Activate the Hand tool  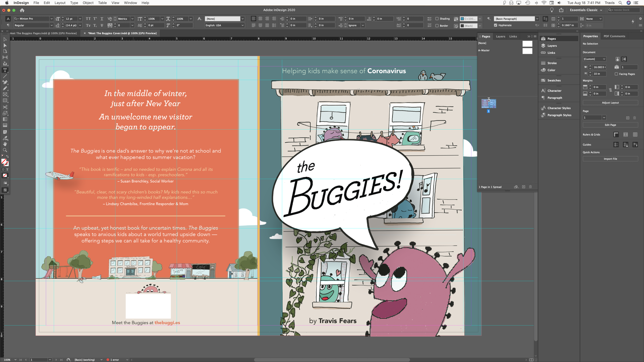click(5, 144)
